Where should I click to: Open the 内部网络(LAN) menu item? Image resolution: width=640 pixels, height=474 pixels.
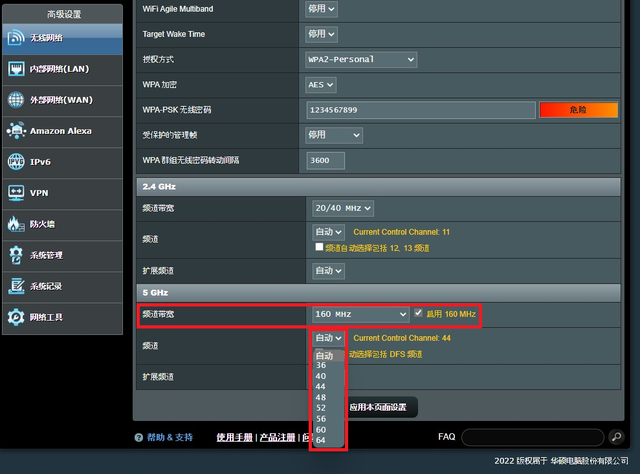click(62, 69)
